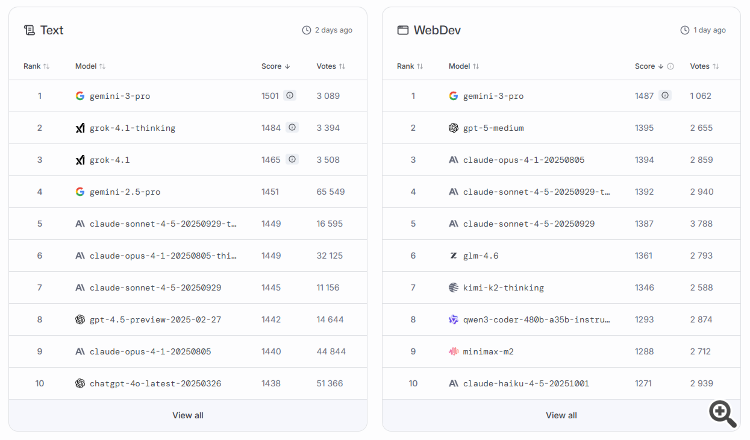The width and height of the screenshot is (750, 440).
Task: Click the Text leaderboard panel icon
Action: click(29, 30)
